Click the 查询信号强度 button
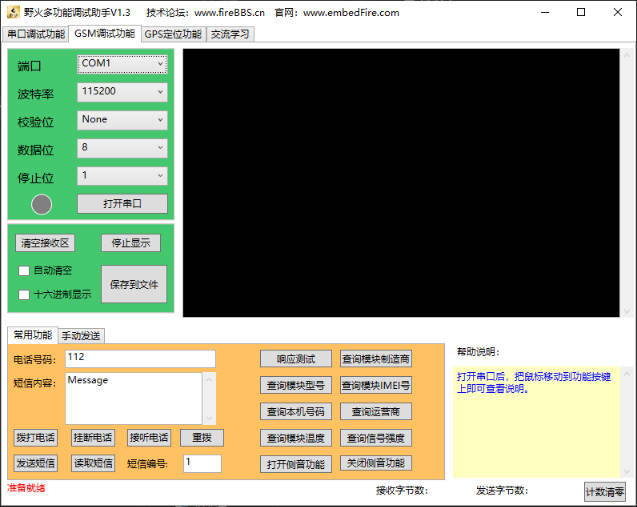Image resolution: width=637 pixels, height=507 pixels. pos(376,438)
